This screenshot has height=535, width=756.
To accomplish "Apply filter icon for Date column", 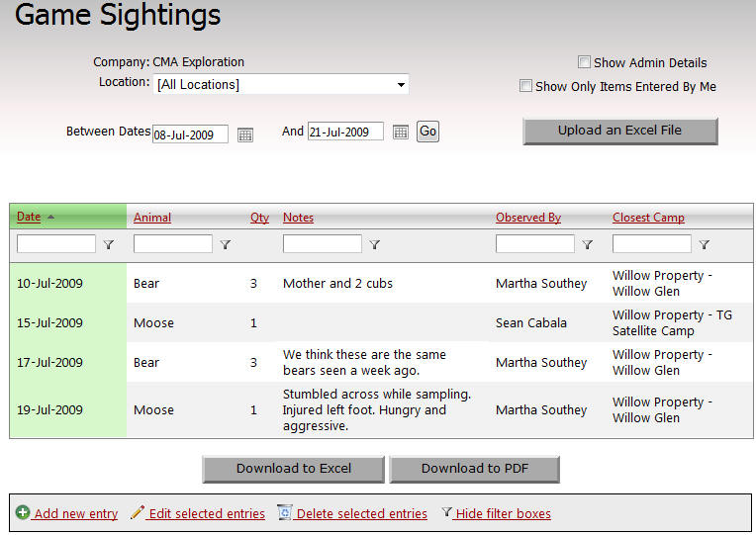I will point(109,245).
